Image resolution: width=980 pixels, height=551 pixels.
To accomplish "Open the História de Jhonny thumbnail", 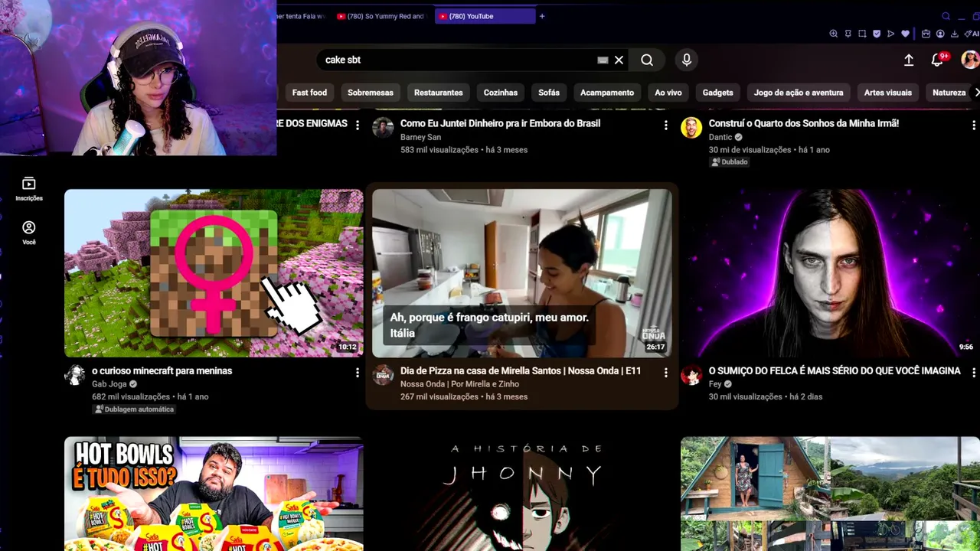I will pos(522,494).
